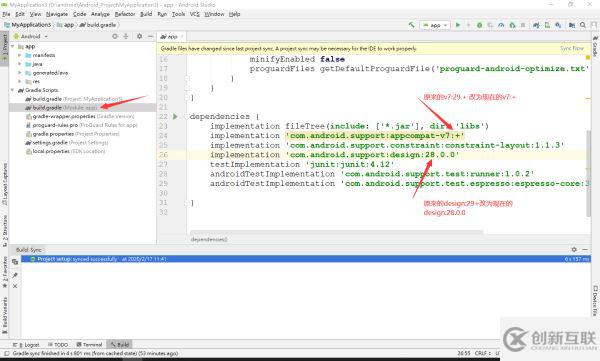Expand the generatedJava folder
600x361 pixels.
click(x=20, y=73)
